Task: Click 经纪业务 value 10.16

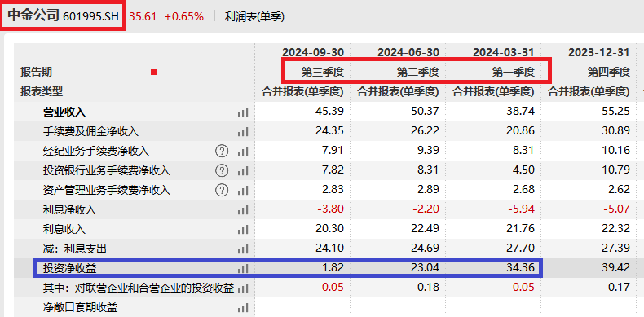Action: coord(615,151)
